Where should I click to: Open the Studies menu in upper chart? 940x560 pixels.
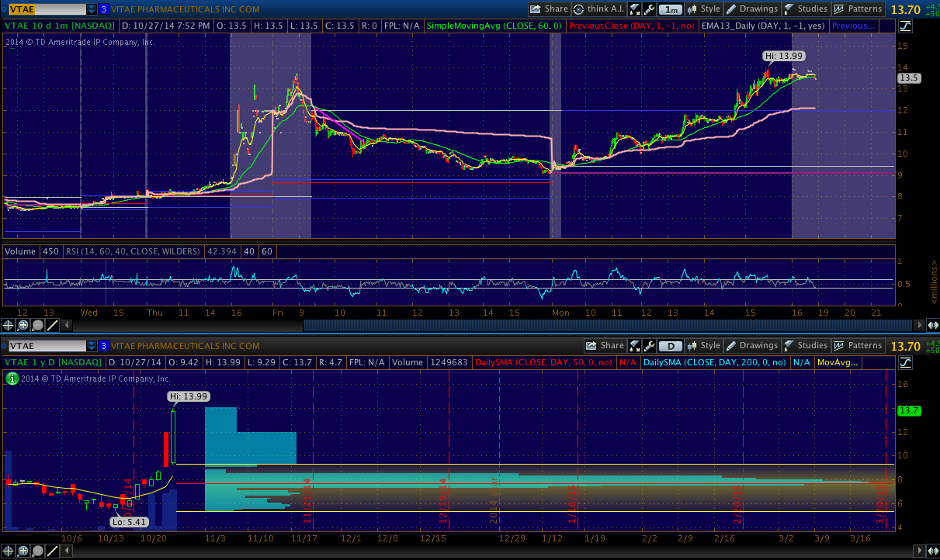tap(806, 9)
